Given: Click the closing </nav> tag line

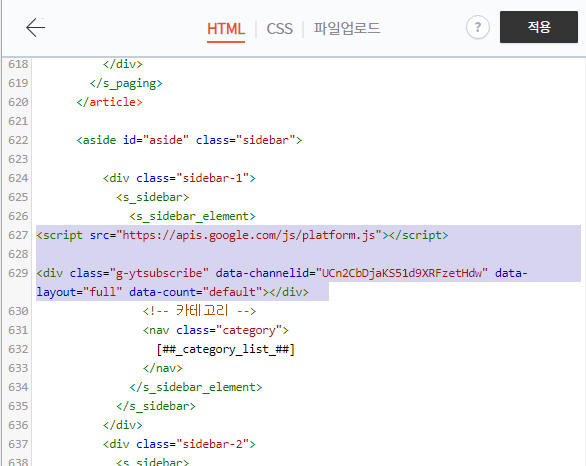Looking at the screenshot, I should [163, 368].
